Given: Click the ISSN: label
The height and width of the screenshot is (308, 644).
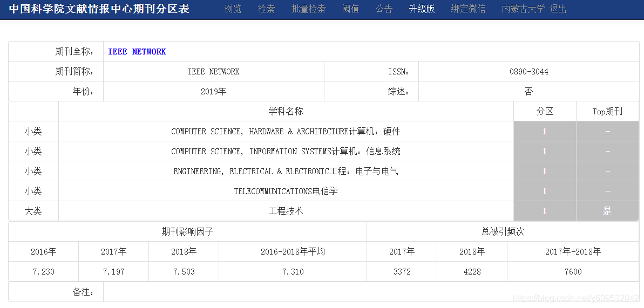Looking at the screenshot, I should coord(398,71).
